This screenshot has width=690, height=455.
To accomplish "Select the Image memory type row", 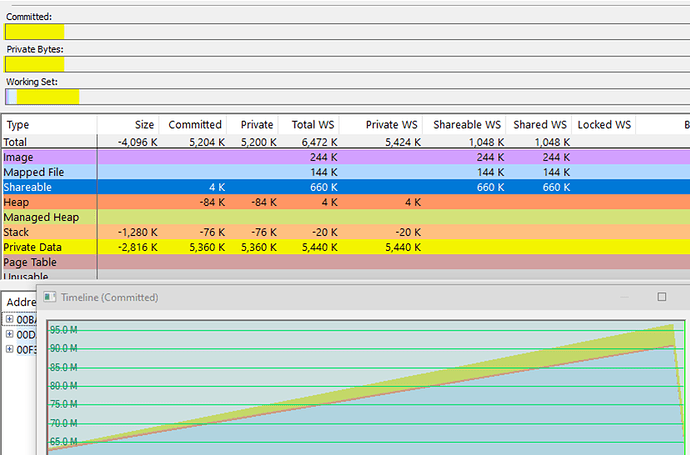I will coord(346,157).
